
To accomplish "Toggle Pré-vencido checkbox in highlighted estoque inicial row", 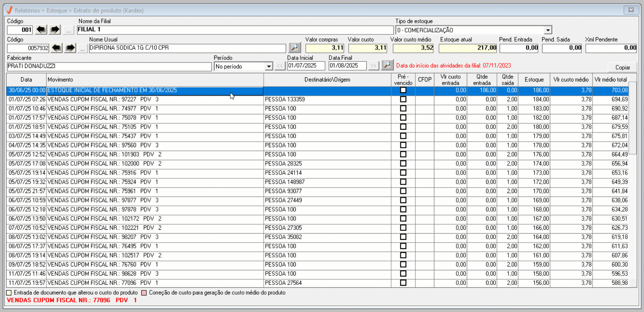I will point(403,90).
